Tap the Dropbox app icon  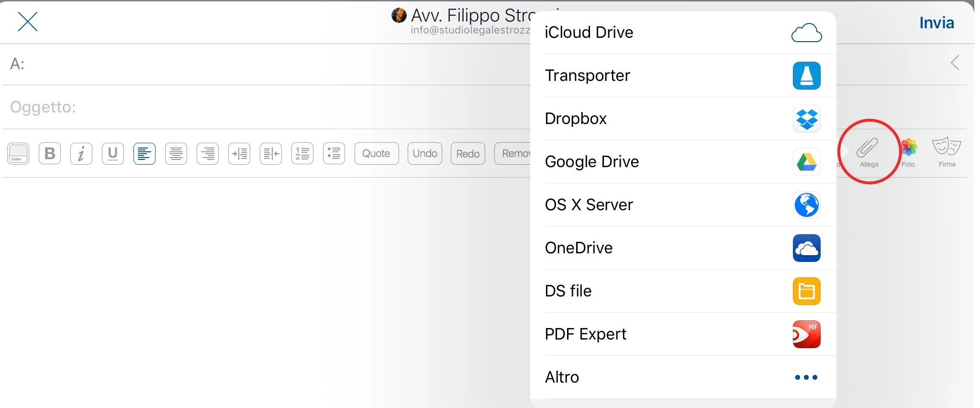[x=807, y=119]
